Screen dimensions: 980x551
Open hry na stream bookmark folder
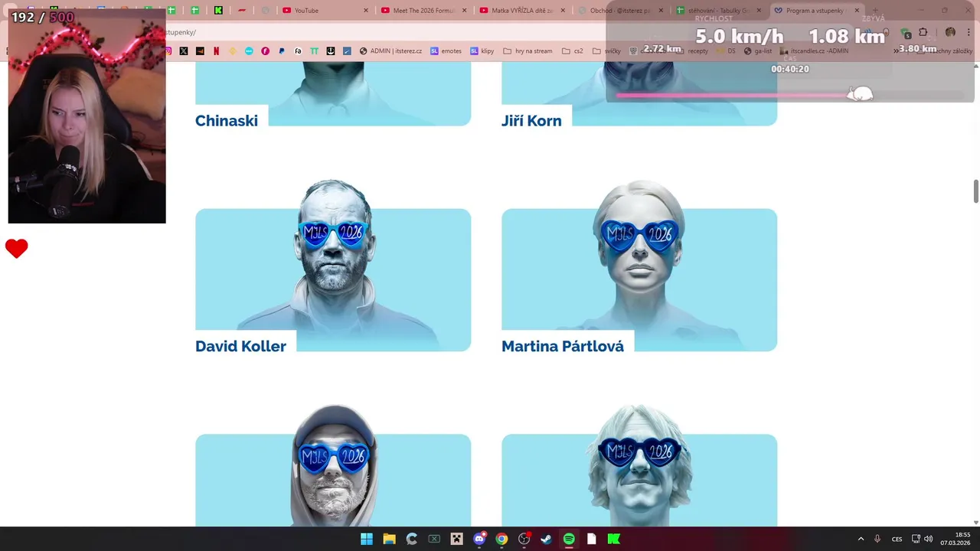(x=528, y=51)
